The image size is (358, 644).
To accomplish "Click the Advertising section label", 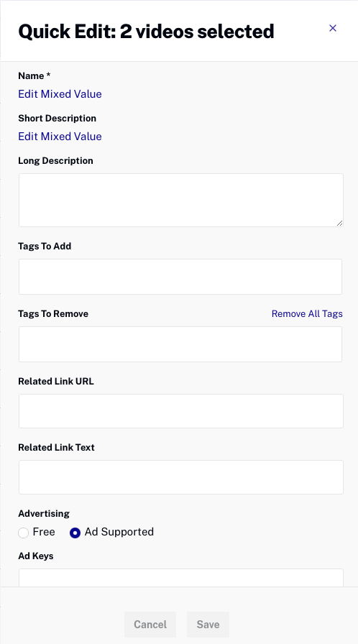I will pos(44,513).
